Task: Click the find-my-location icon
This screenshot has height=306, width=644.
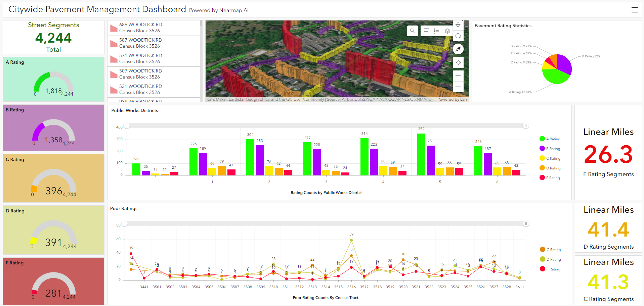Action: point(458,62)
